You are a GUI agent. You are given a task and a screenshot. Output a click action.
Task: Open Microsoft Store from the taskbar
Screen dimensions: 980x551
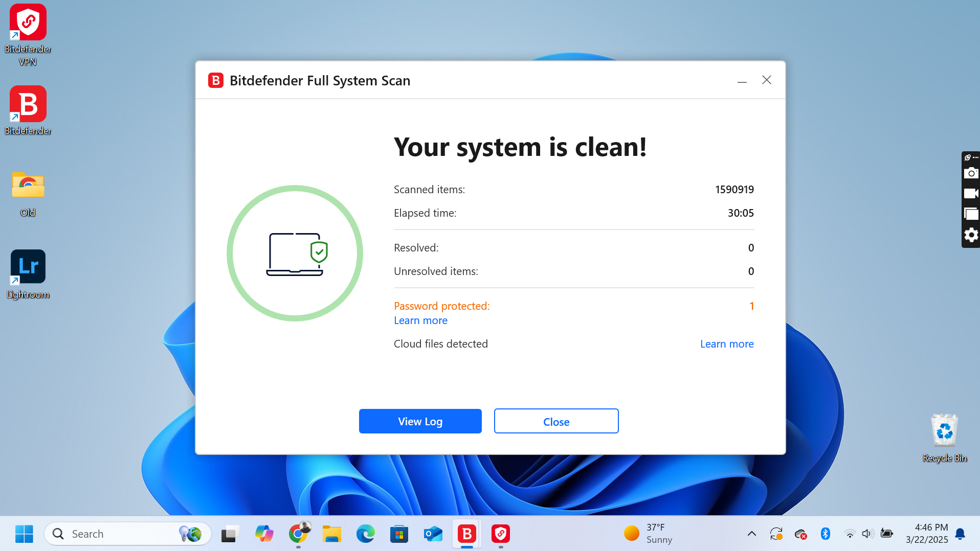point(399,534)
